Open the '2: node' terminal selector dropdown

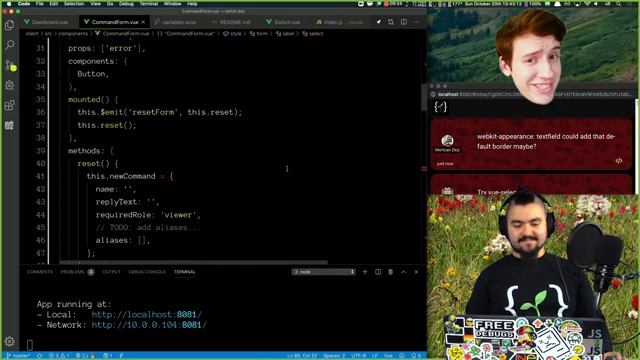323,272
